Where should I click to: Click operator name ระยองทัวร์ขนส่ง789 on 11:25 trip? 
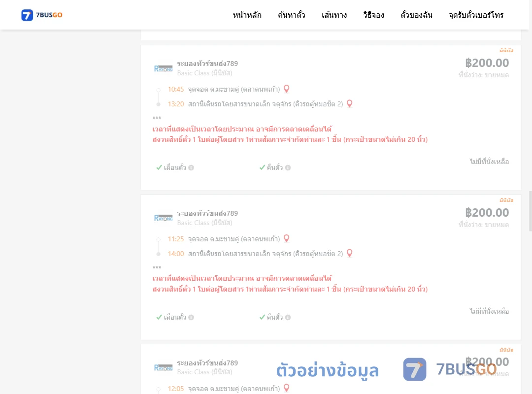point(207,213)
